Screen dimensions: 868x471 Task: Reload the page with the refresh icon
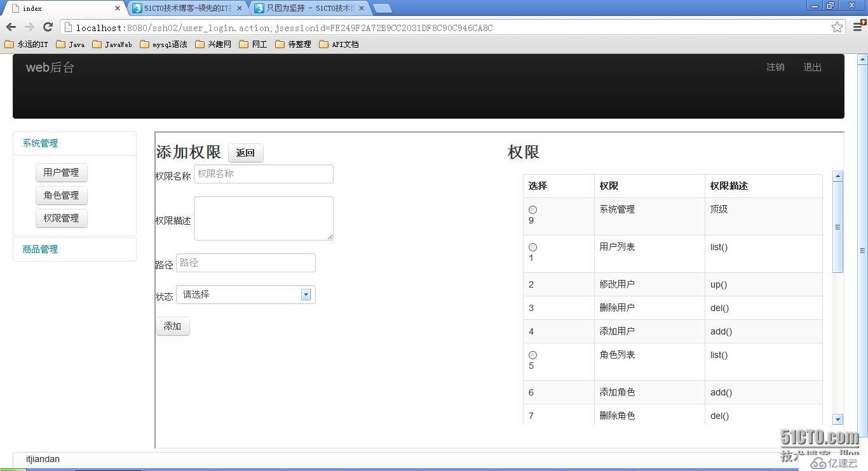click(x=48, y=27)
